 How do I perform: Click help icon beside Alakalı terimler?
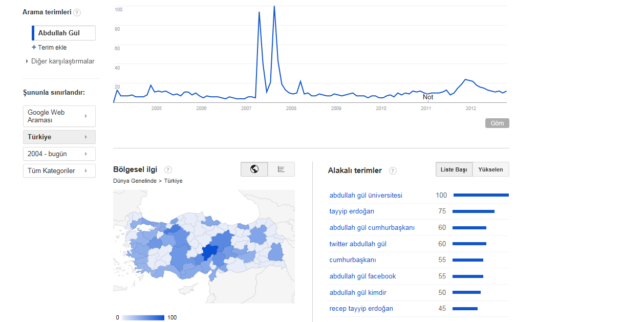coord(393,171)
